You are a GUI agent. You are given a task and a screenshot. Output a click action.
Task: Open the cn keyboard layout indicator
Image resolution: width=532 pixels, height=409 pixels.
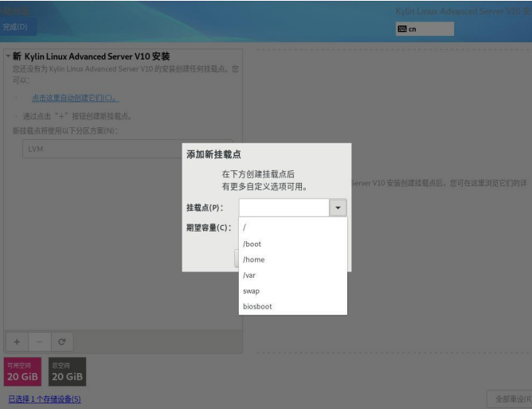click(x=424, y=29)
